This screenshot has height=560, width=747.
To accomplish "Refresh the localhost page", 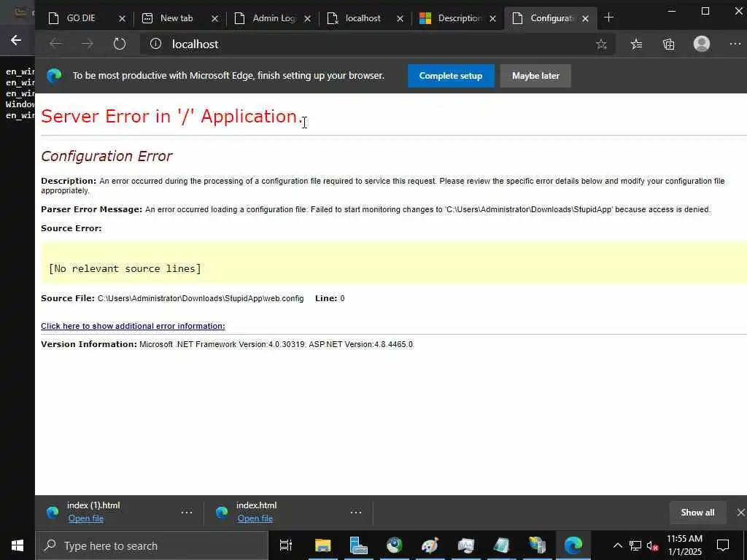I will (119, 44).
